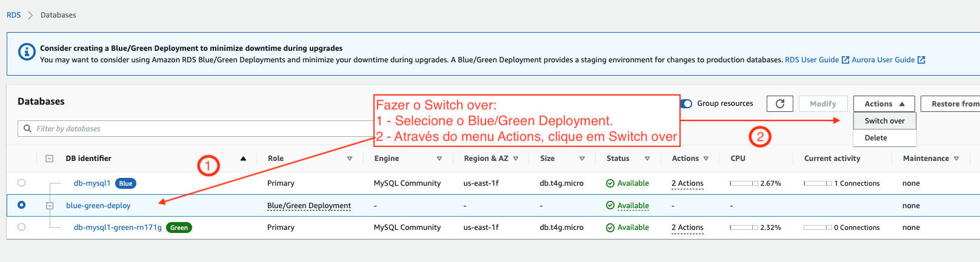The image size is (980, 262).
Task: Toggle the Group resources switch
Action: pyautogui.click(x=687, y=103)
